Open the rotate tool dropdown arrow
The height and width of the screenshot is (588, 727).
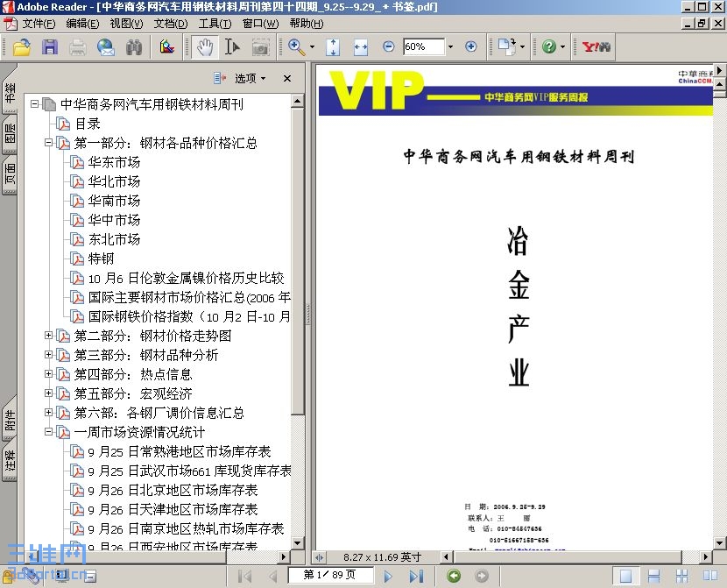coord(523,46)
